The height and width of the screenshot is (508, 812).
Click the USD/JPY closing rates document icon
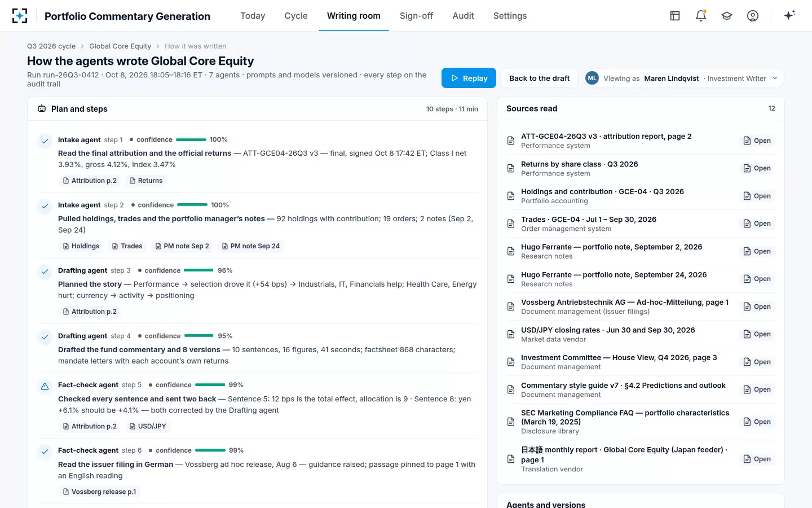511,334
